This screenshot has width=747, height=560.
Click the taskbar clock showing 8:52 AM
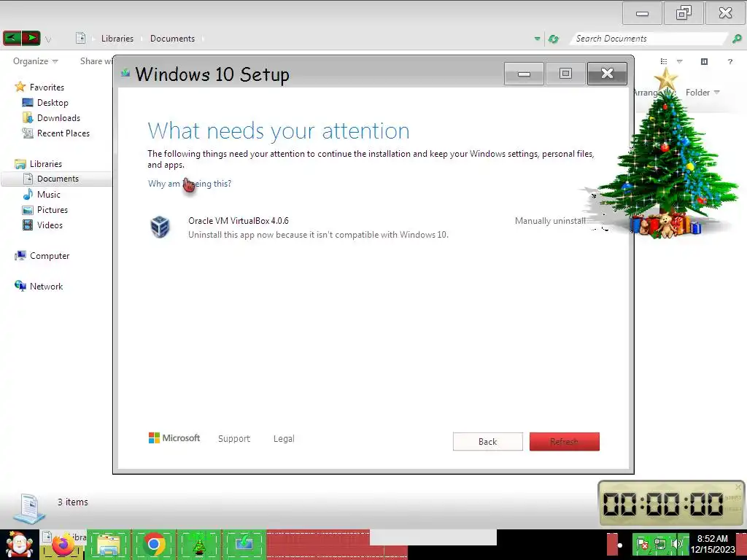point(713,544)
